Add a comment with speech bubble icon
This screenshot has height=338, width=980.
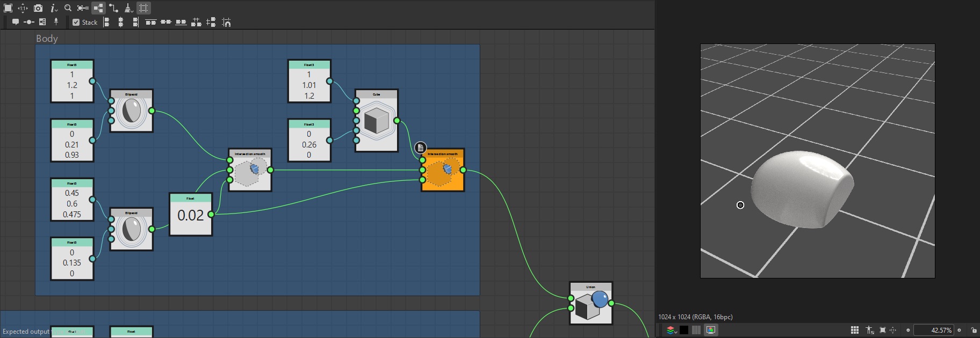pos(16,22)
